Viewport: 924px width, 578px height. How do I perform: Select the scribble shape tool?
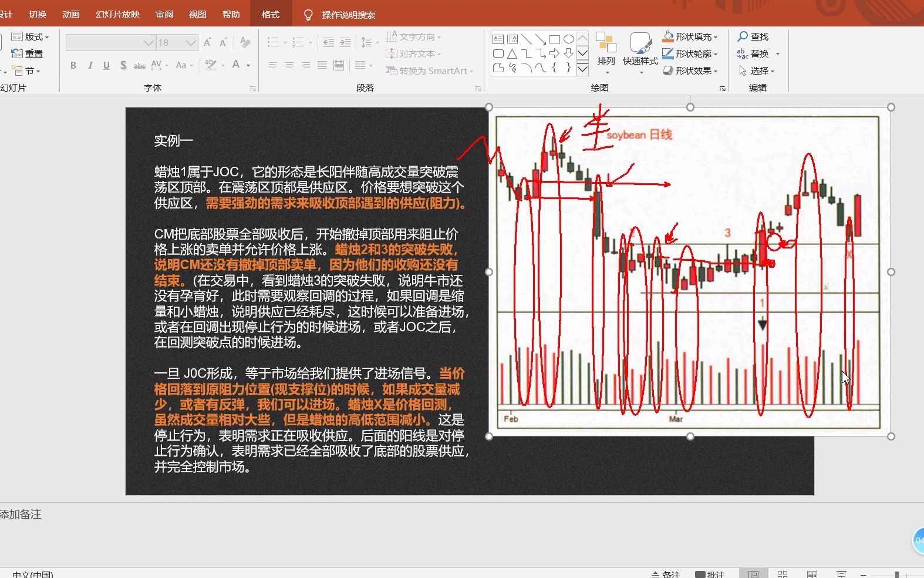512,68
